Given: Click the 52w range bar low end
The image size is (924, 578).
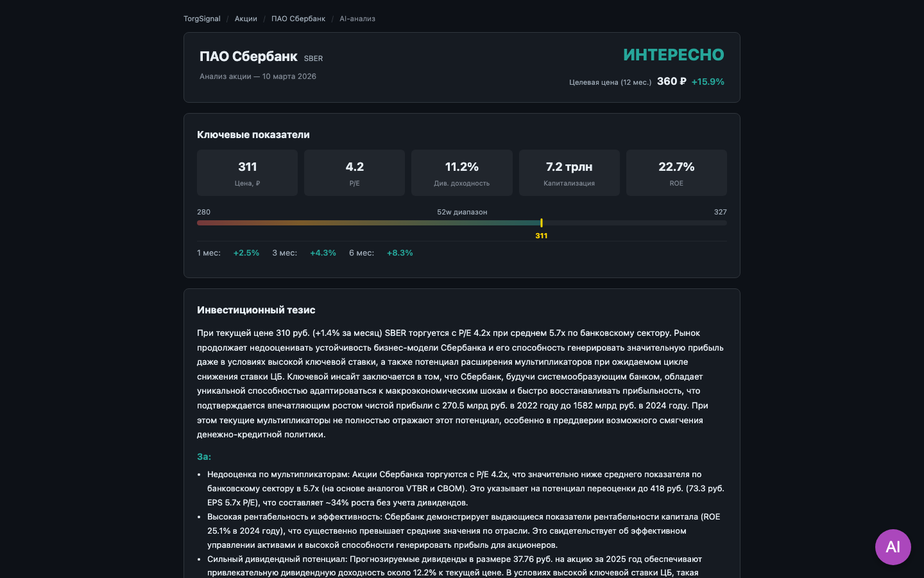Looking at the screenshot, I should tap(200, 223).
